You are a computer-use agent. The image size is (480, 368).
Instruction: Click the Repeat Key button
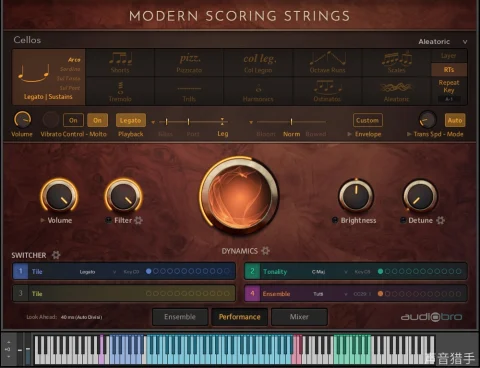tap(449, 86)
